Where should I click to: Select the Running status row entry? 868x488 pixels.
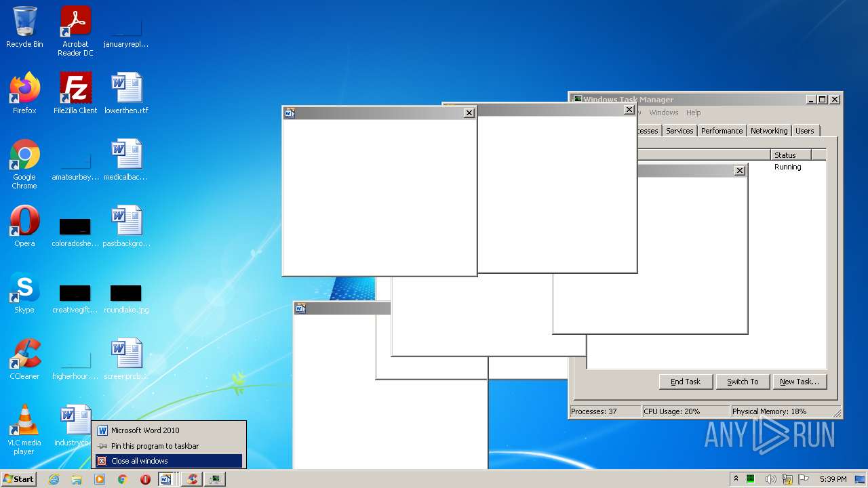(787, 167)
